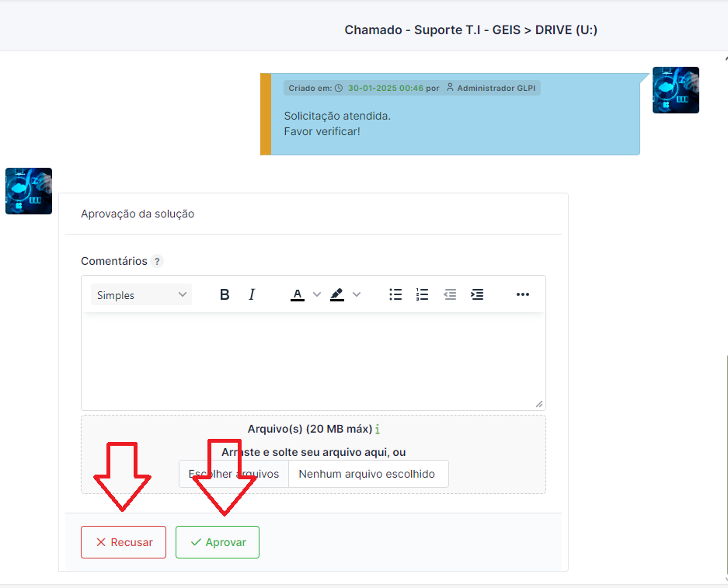This screenshot has height=588, width=728.
Task: Toggle italic formatting in comment editor
Action: pyautogui.click(x=252, y=295)
